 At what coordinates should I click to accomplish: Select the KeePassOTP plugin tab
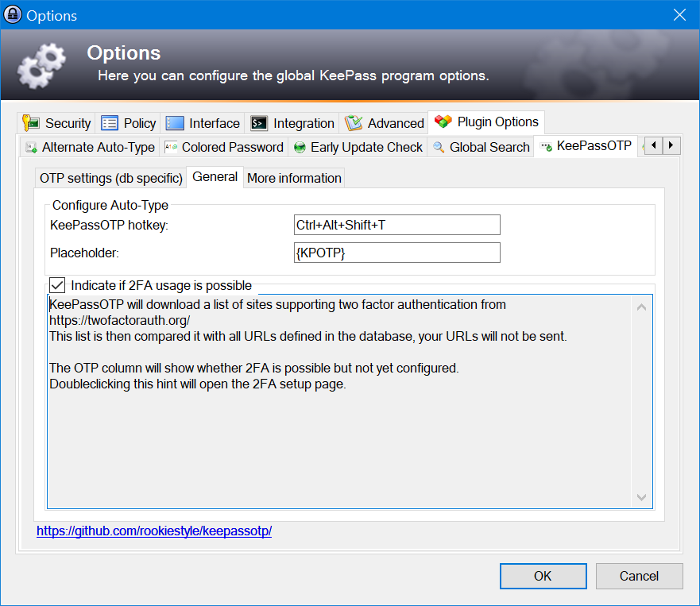[x=586, y=146]
